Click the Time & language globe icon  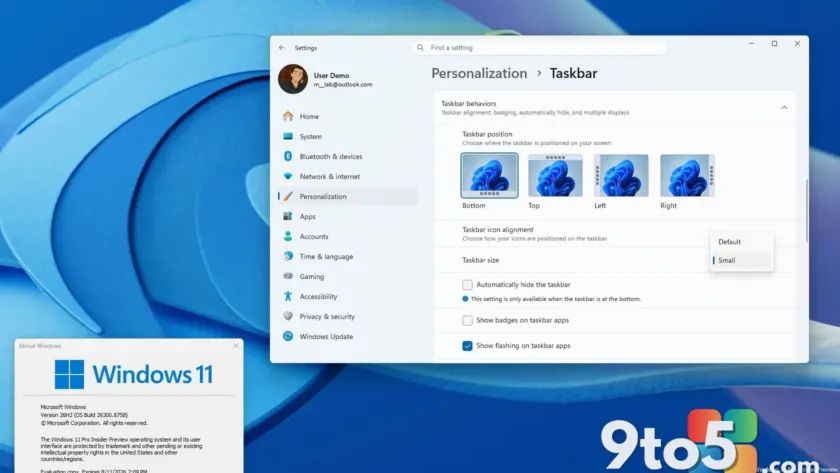288,256
